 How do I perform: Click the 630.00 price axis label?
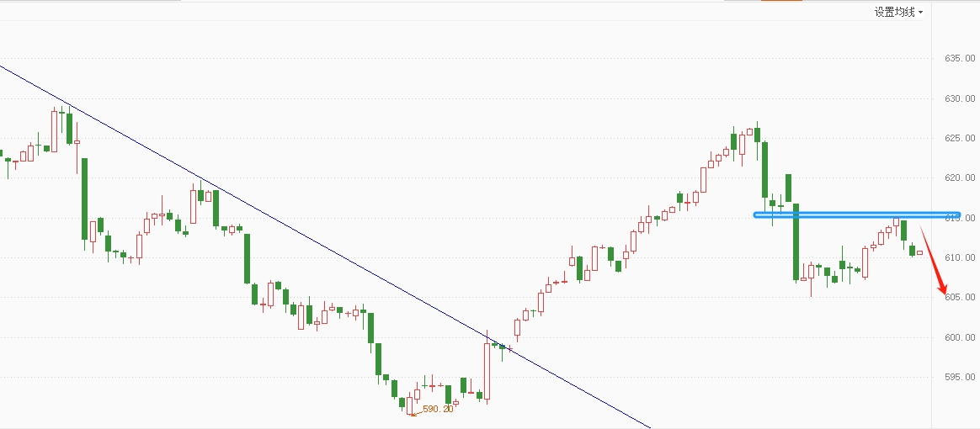[x=960, y=98]
